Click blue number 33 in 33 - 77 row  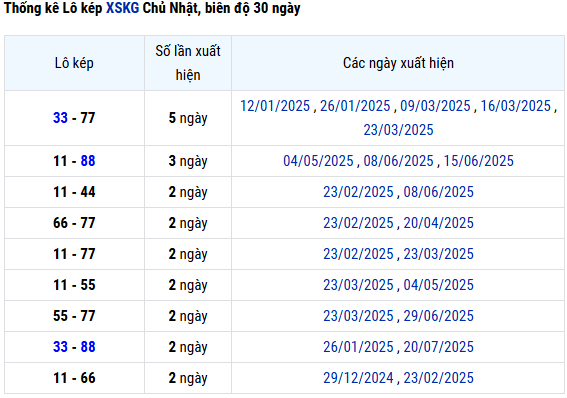(x=60, y=118)
